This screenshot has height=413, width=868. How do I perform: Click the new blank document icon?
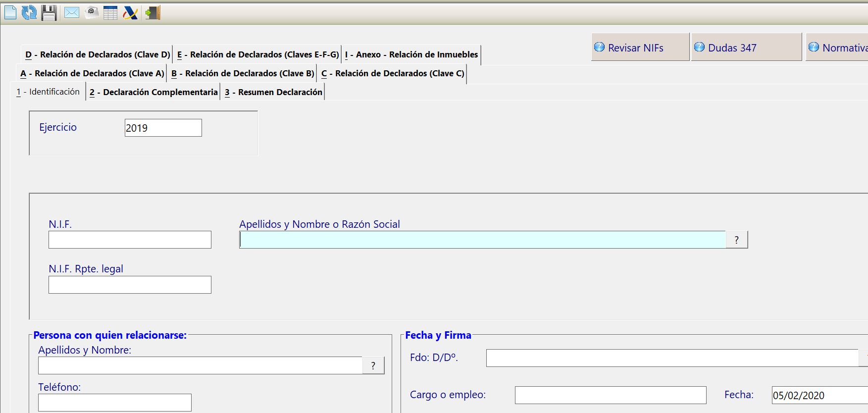tap(10, 12)
